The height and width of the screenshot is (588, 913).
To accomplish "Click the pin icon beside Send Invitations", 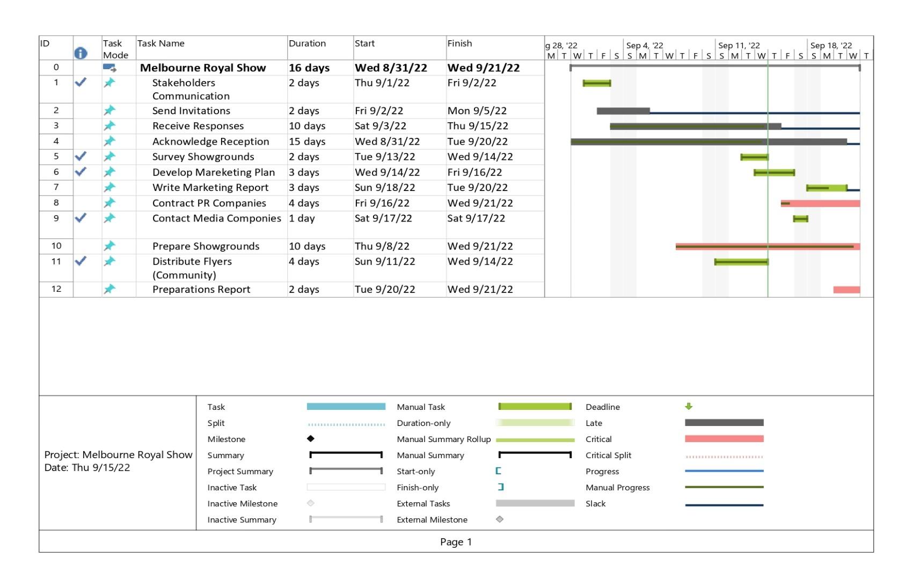I will pos(109,111).
